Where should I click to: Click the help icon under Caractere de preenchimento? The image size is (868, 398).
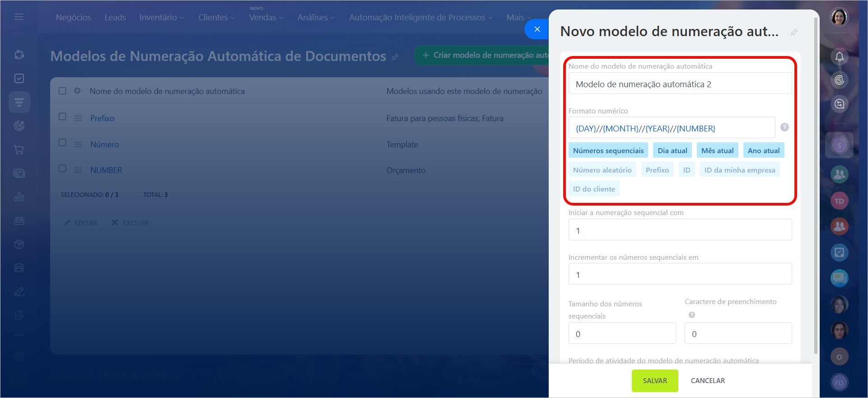click(x=691, y=315)
